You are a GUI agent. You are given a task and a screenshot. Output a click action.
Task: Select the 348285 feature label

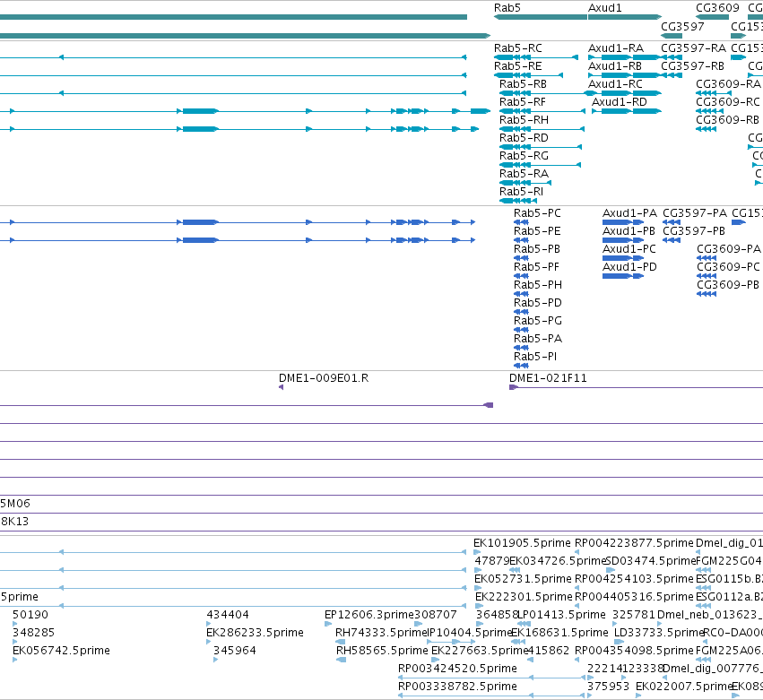[x=33, y=633]
